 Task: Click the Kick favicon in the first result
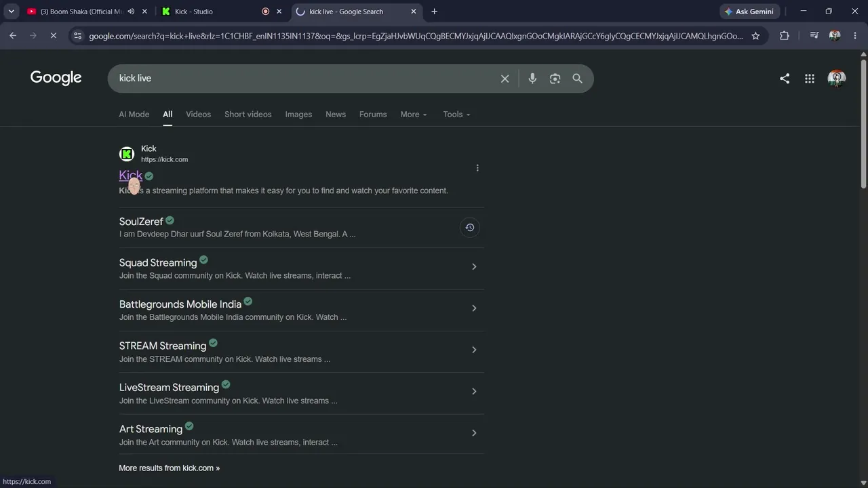point(127,154)
